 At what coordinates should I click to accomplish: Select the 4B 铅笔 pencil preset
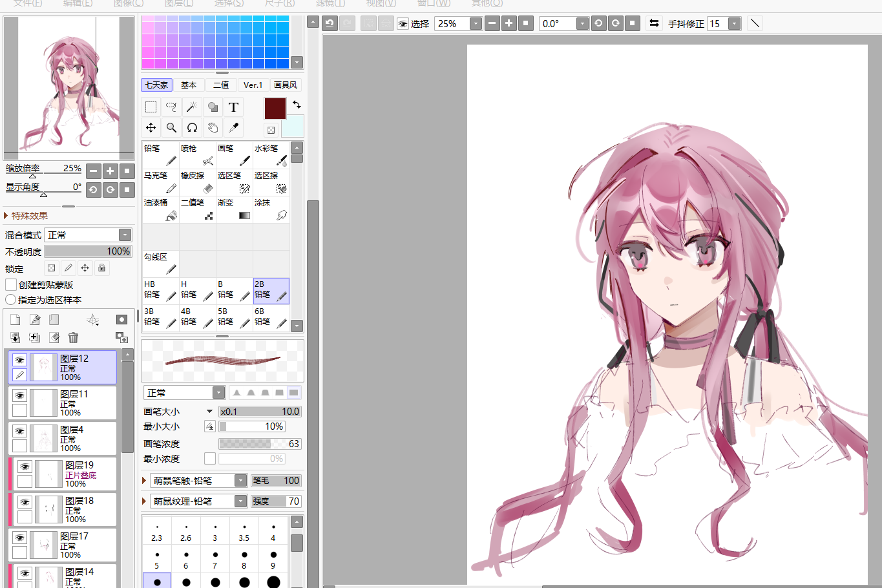[x=197, y=318]
